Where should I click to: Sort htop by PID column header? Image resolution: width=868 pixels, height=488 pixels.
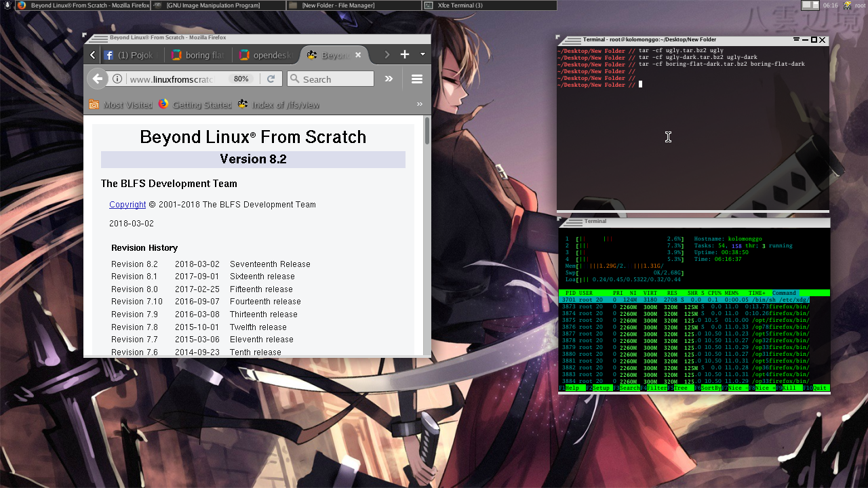point(570,293)
